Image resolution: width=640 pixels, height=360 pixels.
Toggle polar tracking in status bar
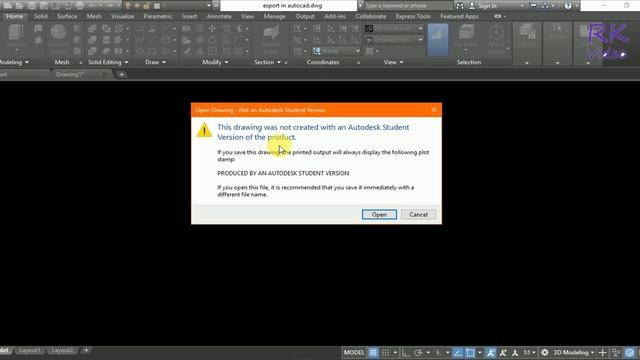pyautogui.click(x=418, y=352)
